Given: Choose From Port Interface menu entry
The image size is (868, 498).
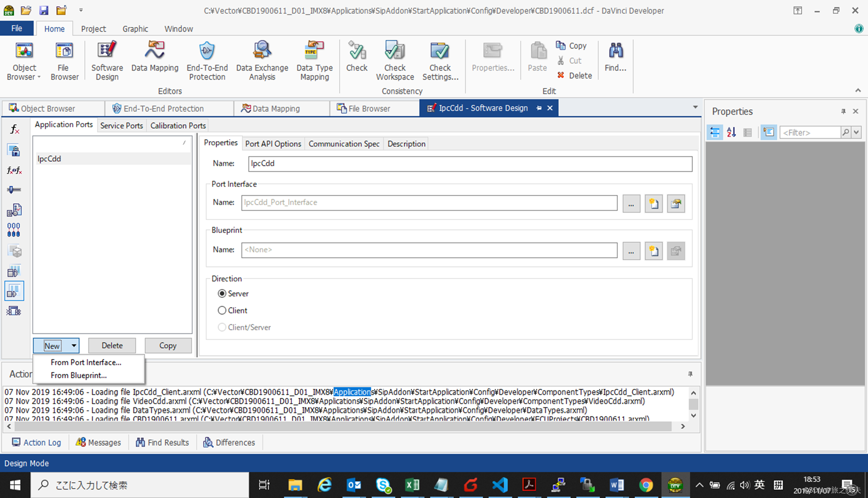Looking at the screenshot, I should (86, 362).
